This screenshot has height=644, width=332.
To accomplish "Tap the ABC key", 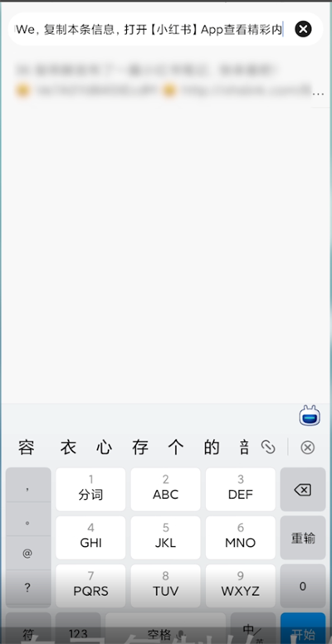I will pyautogui.click(x=165, y=489).
